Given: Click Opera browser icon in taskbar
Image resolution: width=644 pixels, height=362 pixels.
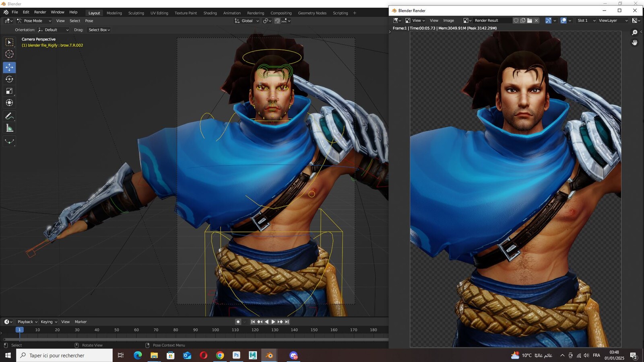Looking at the screenshot, I should click(x=203, y=355).
